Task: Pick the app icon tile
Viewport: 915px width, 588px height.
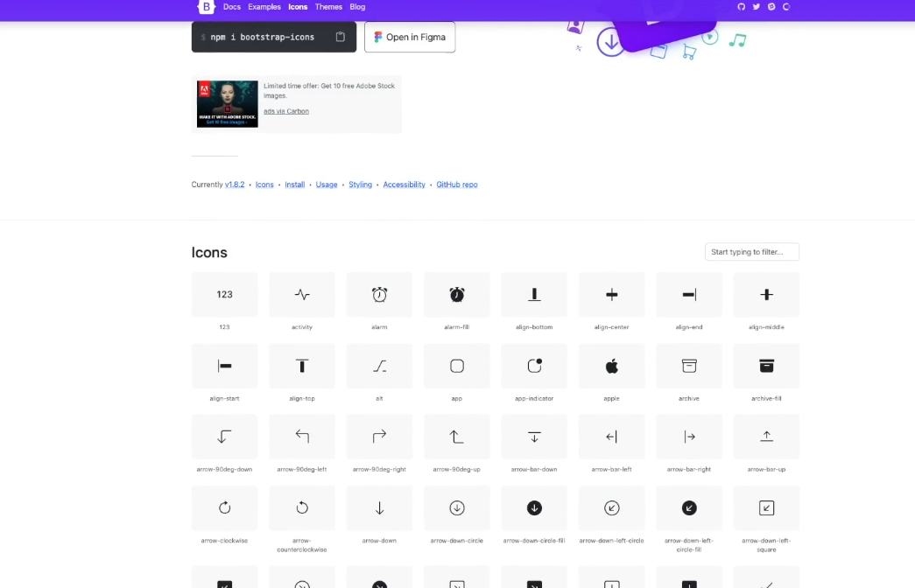Action: [457, 366]
